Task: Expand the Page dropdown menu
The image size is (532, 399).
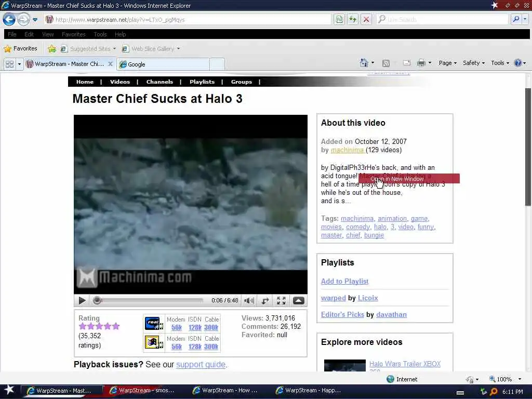Action: coord(447,63)
